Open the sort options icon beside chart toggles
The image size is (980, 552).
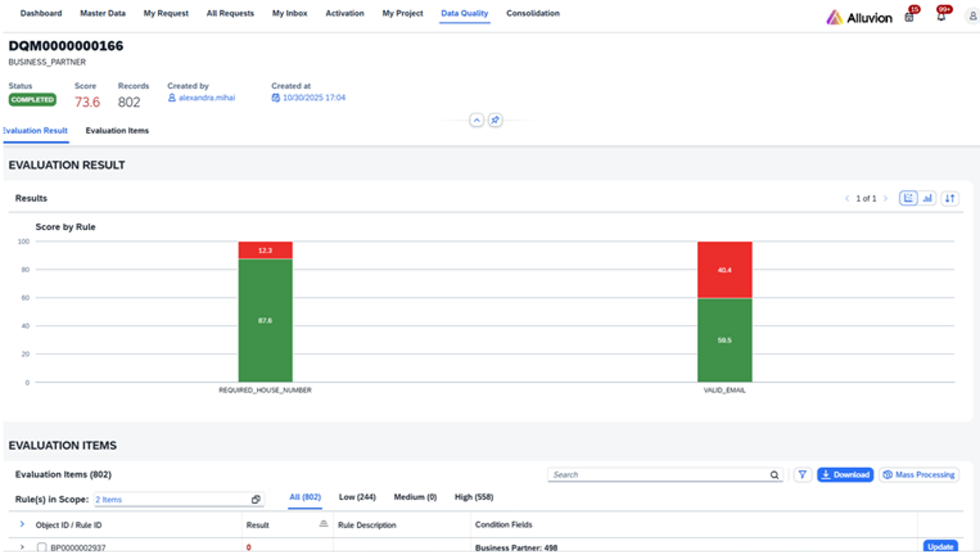tap(950, 198)
